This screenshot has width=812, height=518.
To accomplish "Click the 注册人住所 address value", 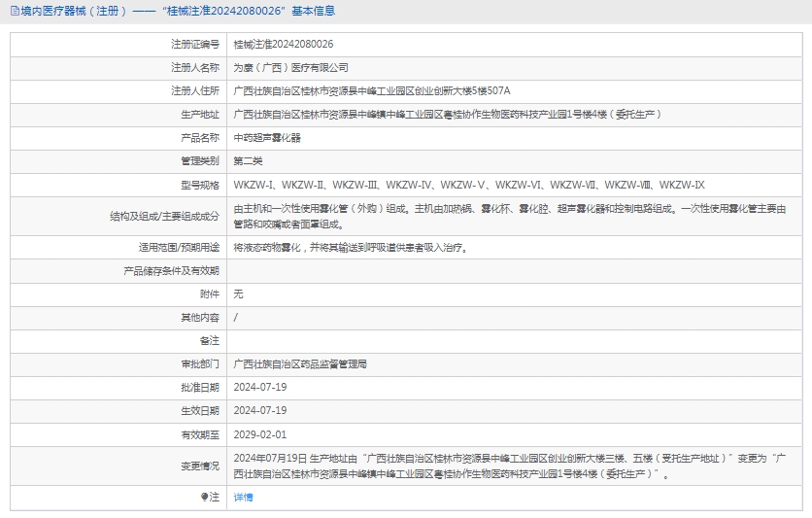I will 372,91.
